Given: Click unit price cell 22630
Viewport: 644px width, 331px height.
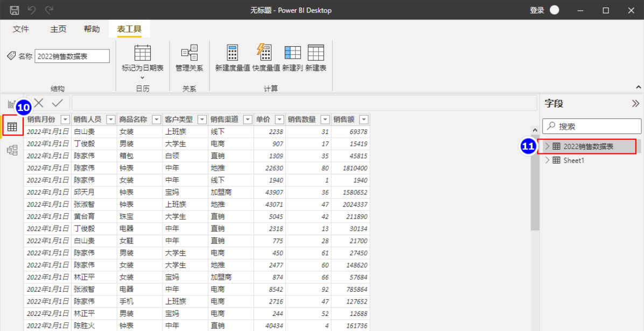Looking at the screenshot, I should click(269, 168).
